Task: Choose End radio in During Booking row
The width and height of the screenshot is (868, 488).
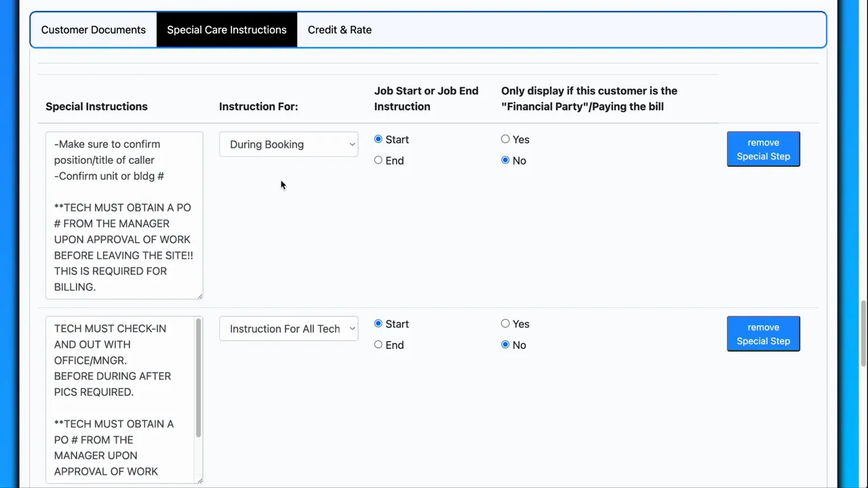Action: pyautogui.click(x=378, y=160)
